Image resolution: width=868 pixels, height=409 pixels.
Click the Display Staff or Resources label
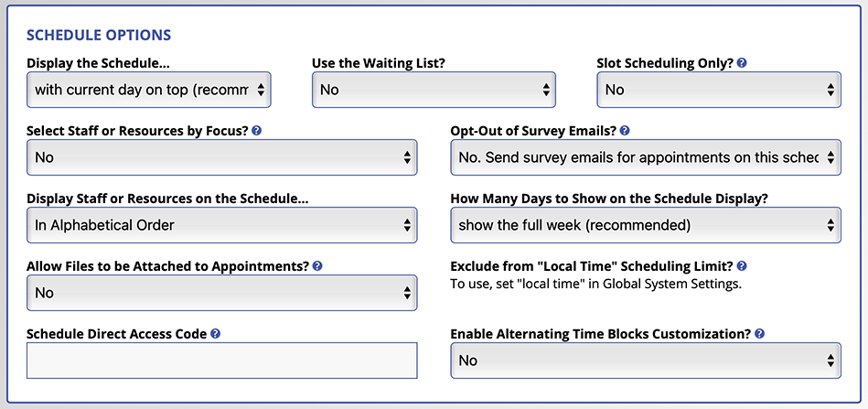click(167, 199)
